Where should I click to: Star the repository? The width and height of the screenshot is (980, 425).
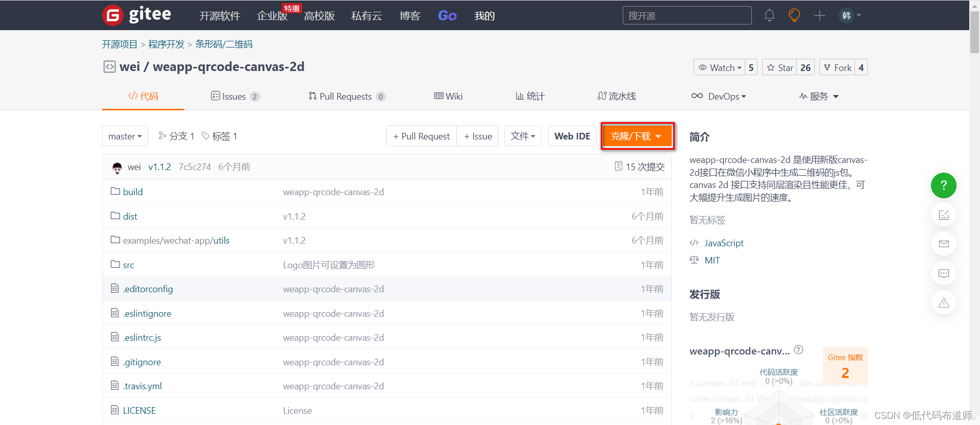tap(780, 67)
